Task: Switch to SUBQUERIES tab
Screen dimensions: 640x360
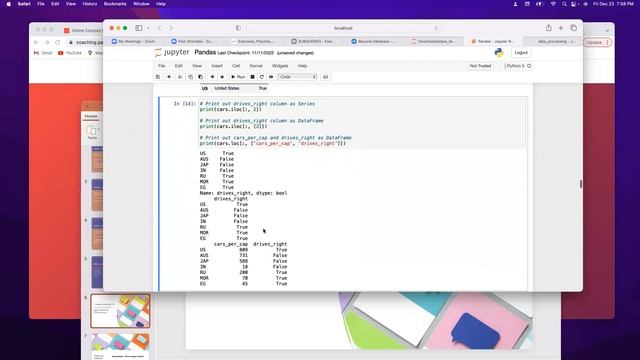Action: [314, 41]
